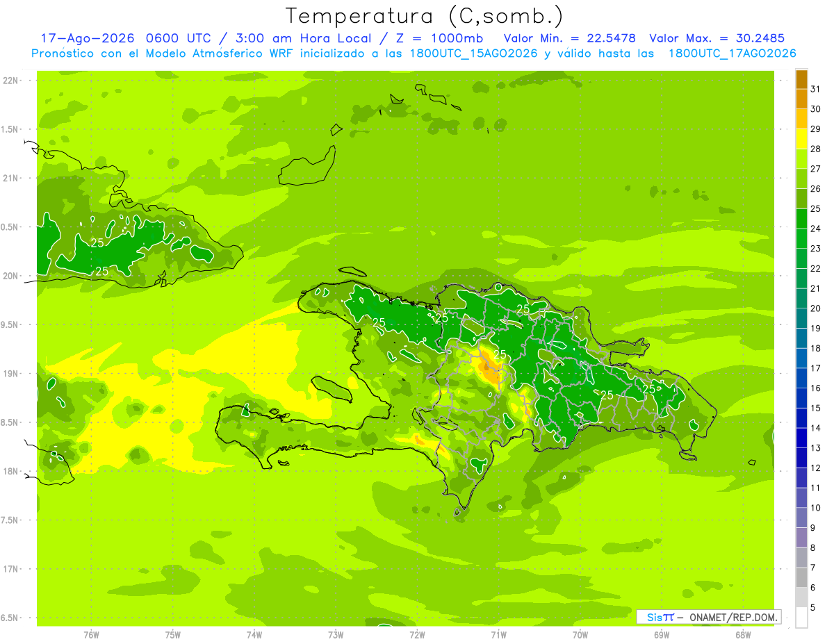Select the dark blue 13 degree legend swatch
The width and height of the screenshot is (834, 644).
801,438
